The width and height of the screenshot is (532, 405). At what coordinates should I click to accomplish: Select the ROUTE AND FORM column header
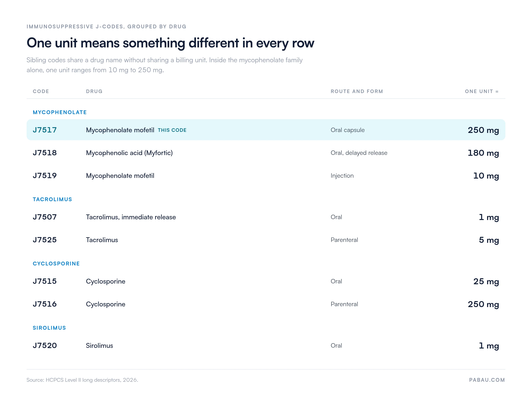(357, 91)
